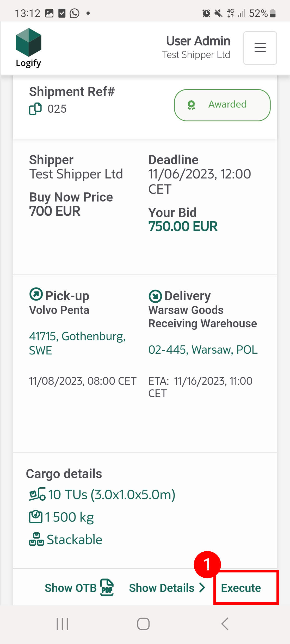Tap the Logify cube logo

point(29,42)
